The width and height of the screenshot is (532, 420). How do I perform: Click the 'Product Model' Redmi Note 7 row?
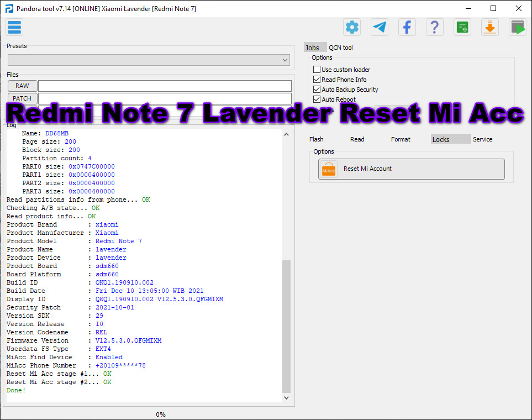75,241
